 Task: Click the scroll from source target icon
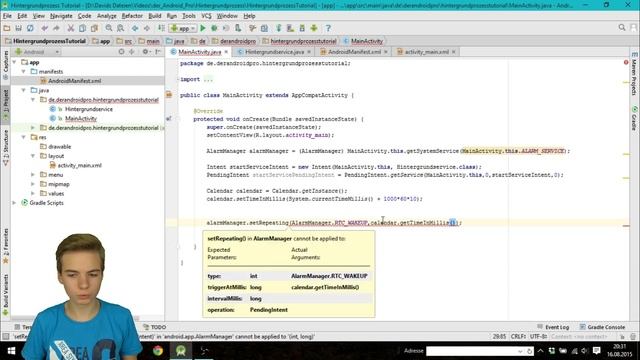121,52
